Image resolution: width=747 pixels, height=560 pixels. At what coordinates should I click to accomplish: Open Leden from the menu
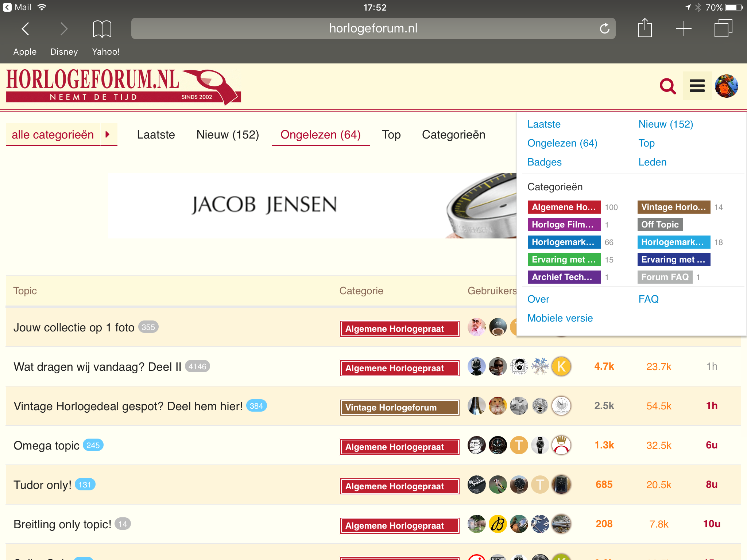coord(652,162)
